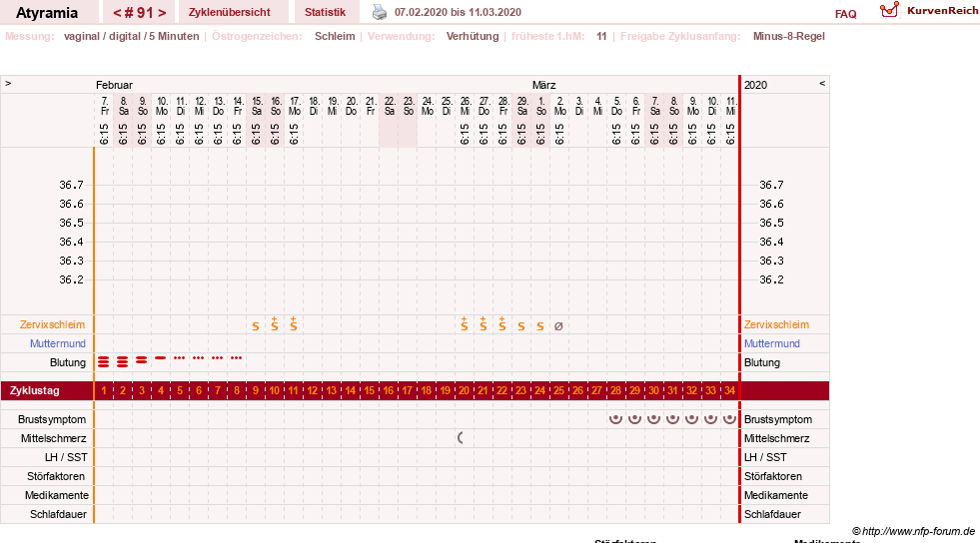Click left 'Brustsymptom' row label

[x=52, y=419]
